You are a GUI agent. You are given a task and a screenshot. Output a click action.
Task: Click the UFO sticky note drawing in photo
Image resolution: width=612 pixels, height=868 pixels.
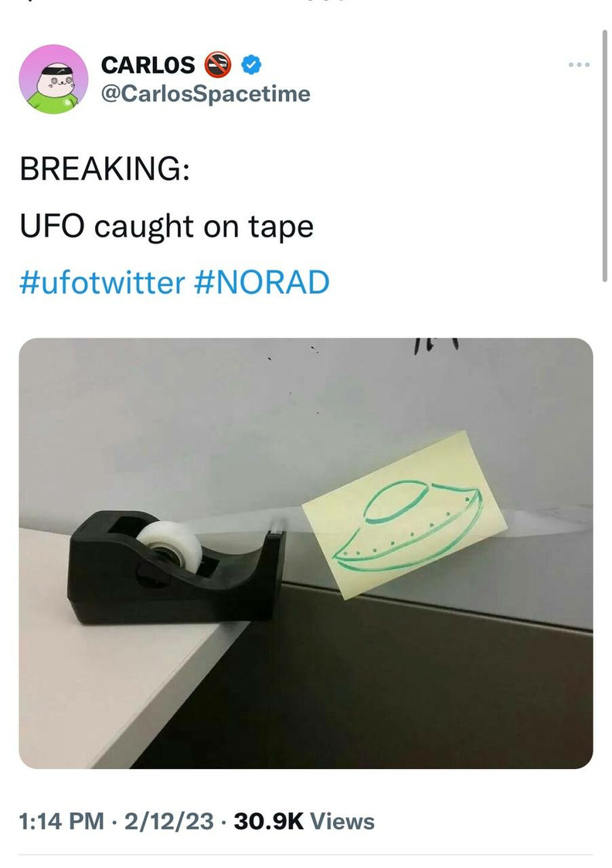click(x=404, y=514)
